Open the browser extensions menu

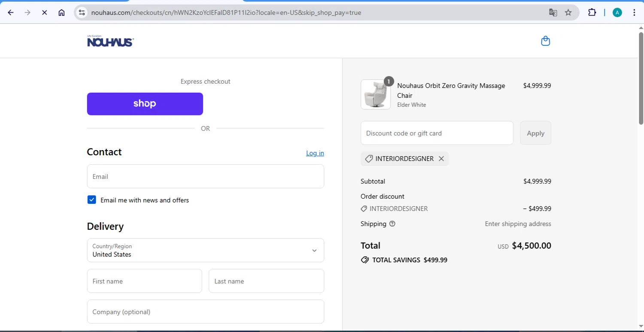(x=592, y=12)
